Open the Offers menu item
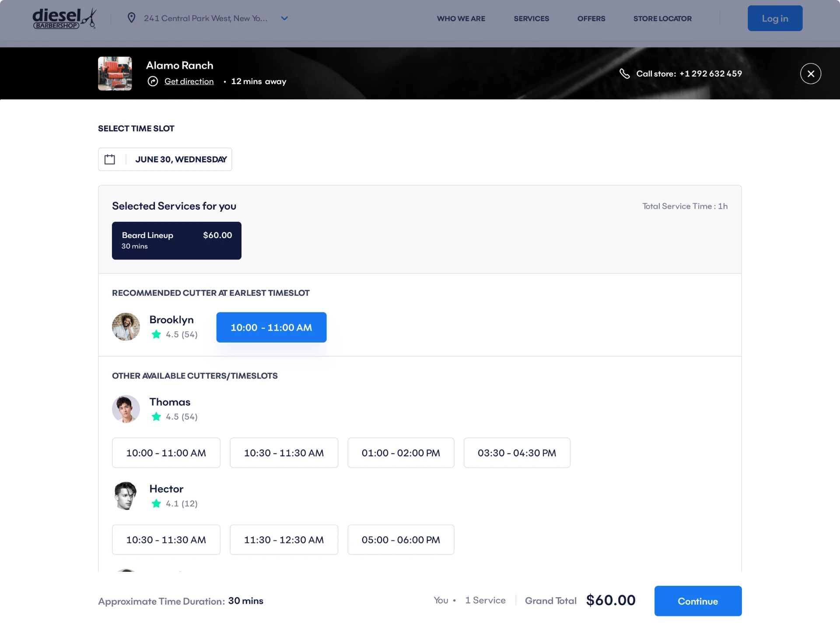The height and width of the screenshot is (630, 840). 591,18
